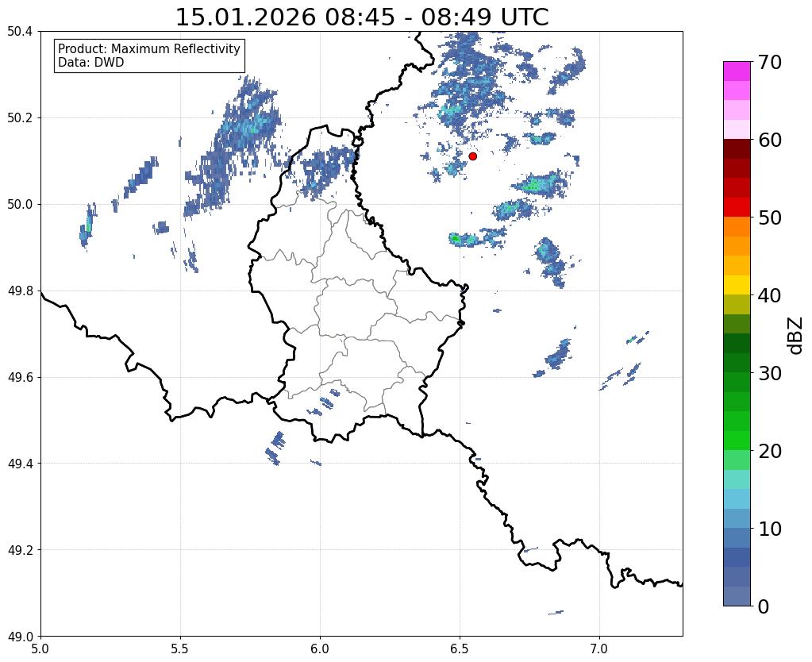
Task: Click the colorbar tick label 0
Action: 764,606
